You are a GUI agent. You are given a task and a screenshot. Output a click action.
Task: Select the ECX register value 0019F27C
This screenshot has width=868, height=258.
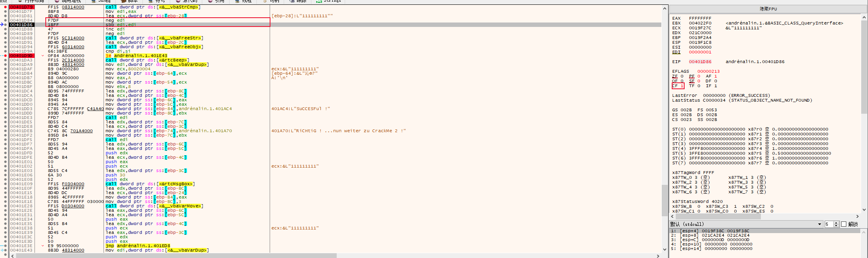pos(700,28)
